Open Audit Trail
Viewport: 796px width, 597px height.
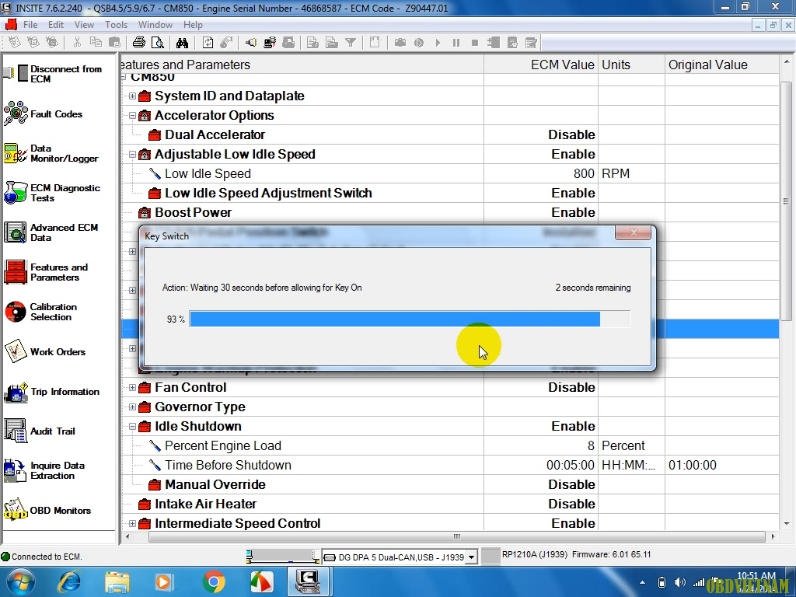tap(40, 431)
